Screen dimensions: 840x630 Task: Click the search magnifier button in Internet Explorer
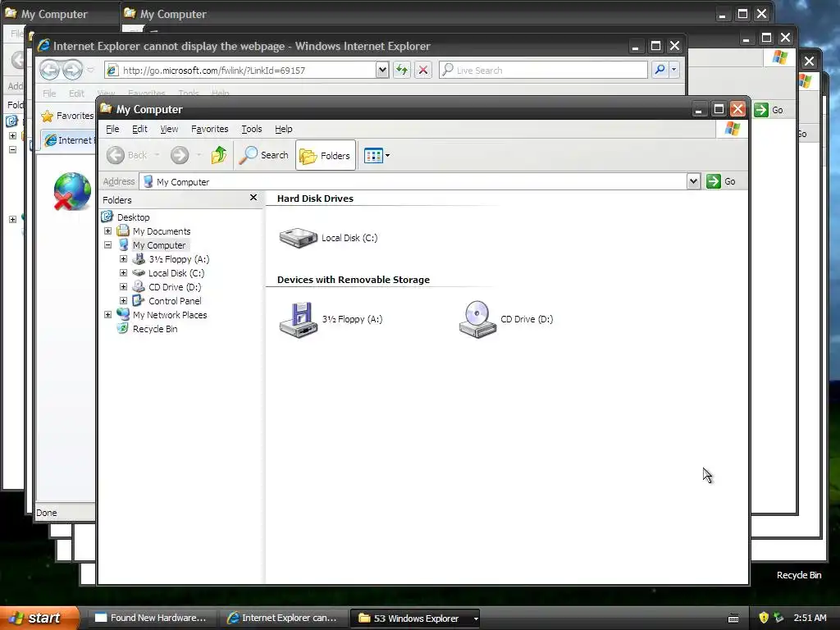(660, 70)
